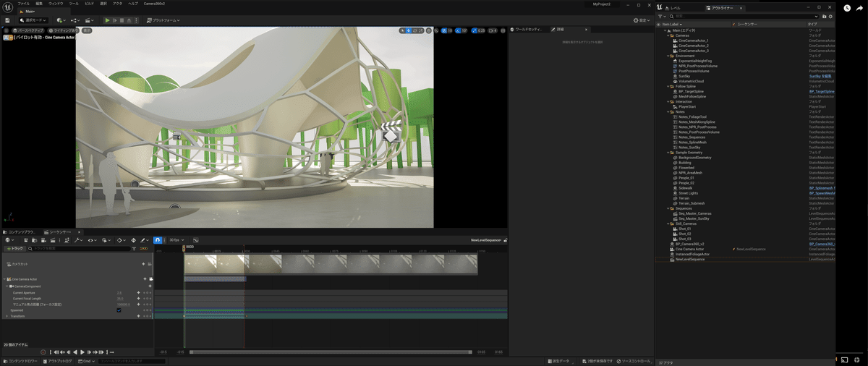Add a new camera on カメラカット track
868x366 pixels.
(x=143, y=264)
